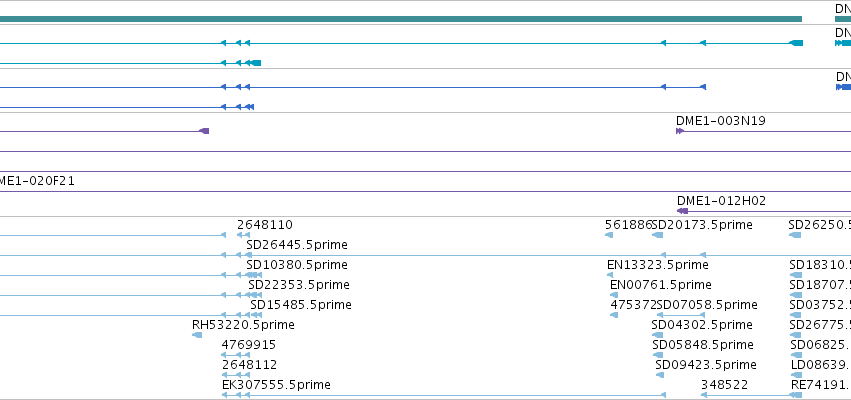Click the top teal gene span bar
851x400 pixels.
click(401, 19)
